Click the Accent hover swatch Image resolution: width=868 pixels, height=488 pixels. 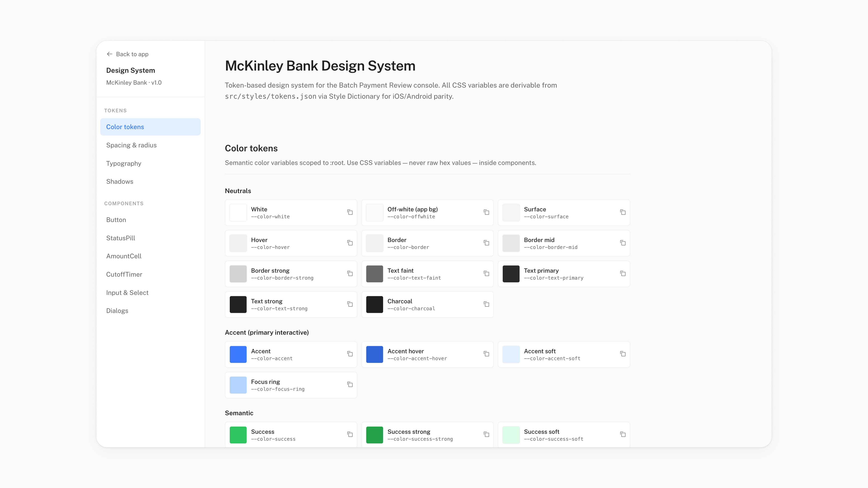[x=374, y=354]
